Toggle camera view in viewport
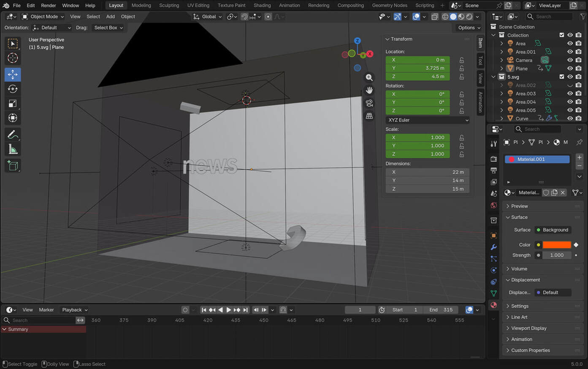Image resolution: width=588 pixels, height=369 pixels. pos(369,103)
